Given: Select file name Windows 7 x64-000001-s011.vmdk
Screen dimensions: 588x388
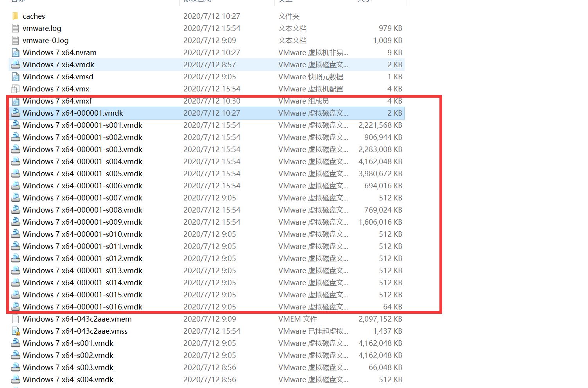Looking at the screenshot, I should pyautogui.click(x=82, y=246).
